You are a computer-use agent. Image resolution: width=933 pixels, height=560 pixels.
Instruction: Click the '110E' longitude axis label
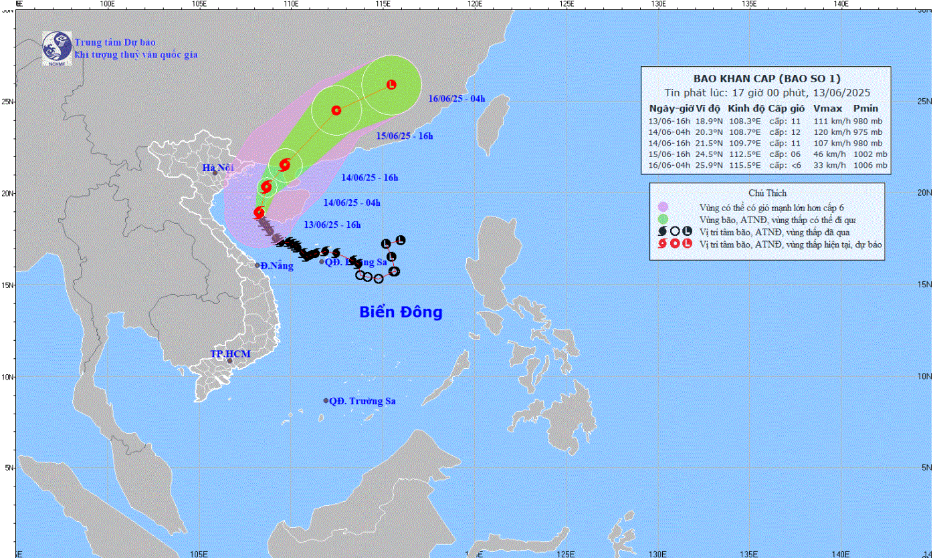click(290, 4)
